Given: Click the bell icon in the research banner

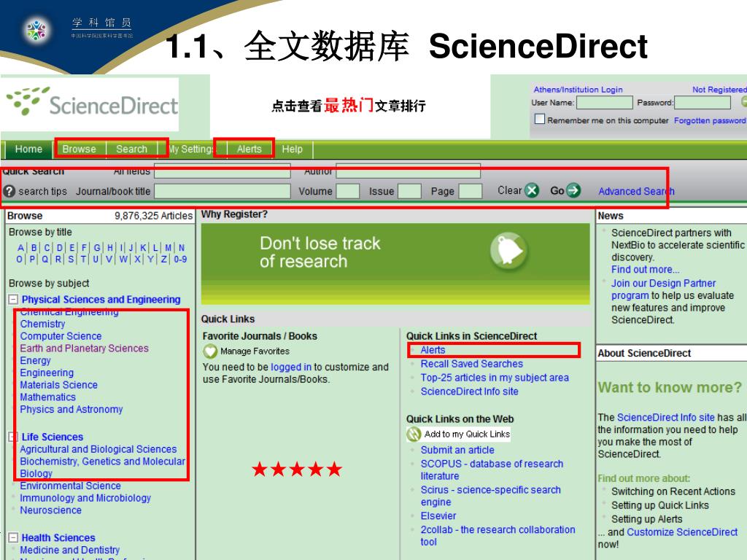Looking at the screenshot, I should point(508,249).
